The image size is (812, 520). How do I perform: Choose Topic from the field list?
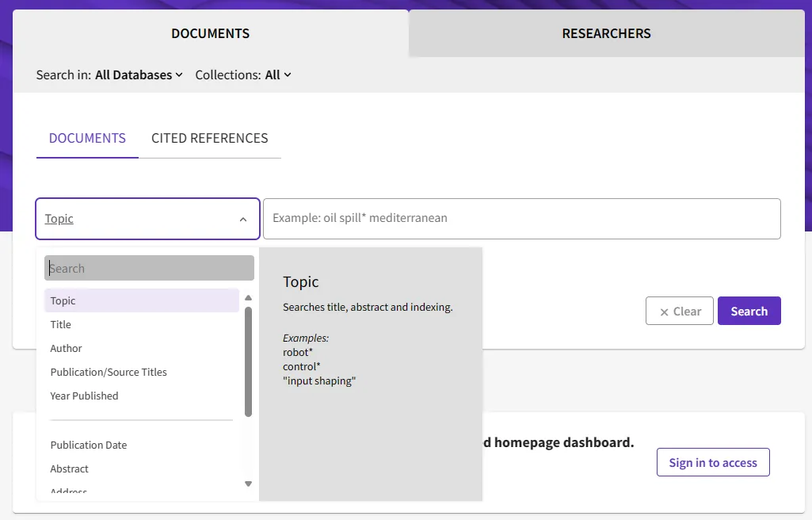[142, 300]
